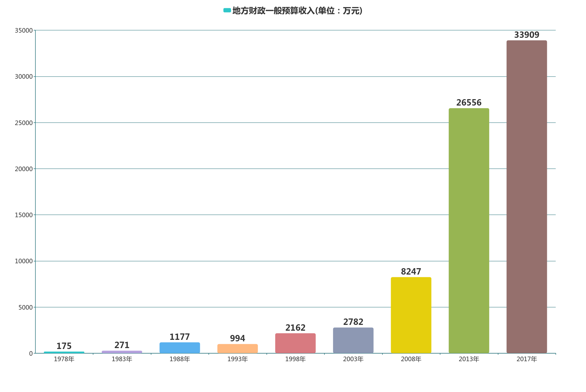Click the 35000 y-axis tick label

pos(24,31)
